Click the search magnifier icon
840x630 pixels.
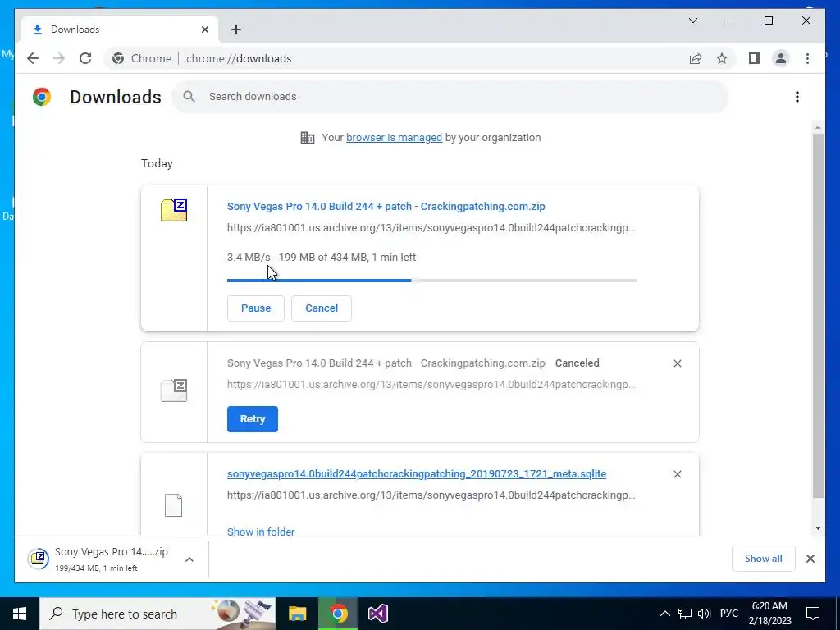tap(189, 97)
